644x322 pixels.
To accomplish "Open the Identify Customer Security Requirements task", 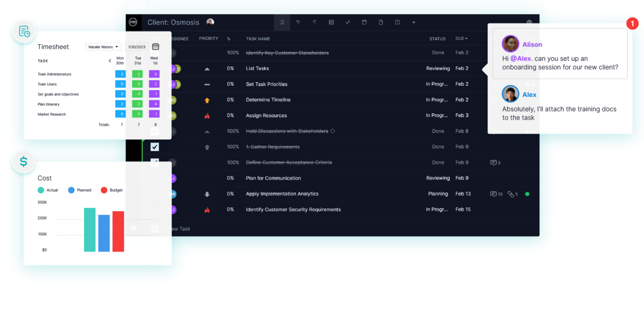I will pos(293,209).
